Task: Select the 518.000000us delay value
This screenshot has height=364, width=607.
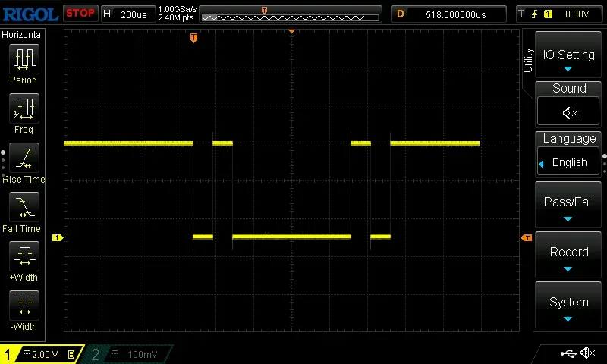Action: 456,14
